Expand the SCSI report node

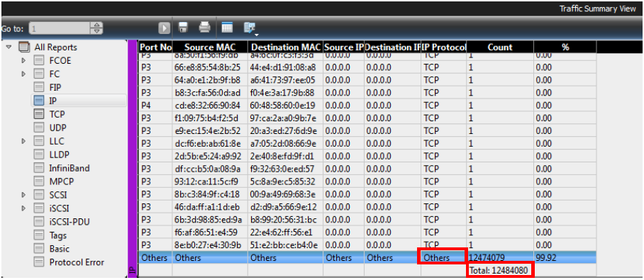pyautogui.click(x=23, y=195)
